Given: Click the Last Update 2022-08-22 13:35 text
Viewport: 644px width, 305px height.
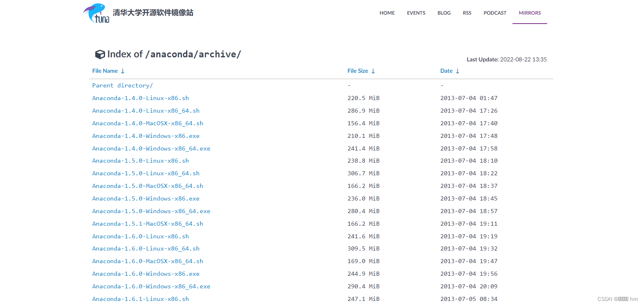Looking at the screenshot, I should [506, 59].
